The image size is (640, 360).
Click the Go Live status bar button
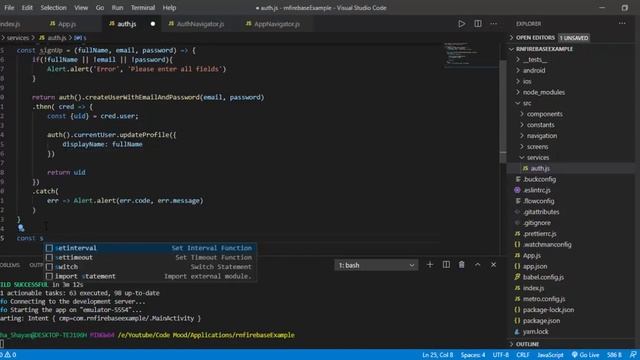coord(585,355)
